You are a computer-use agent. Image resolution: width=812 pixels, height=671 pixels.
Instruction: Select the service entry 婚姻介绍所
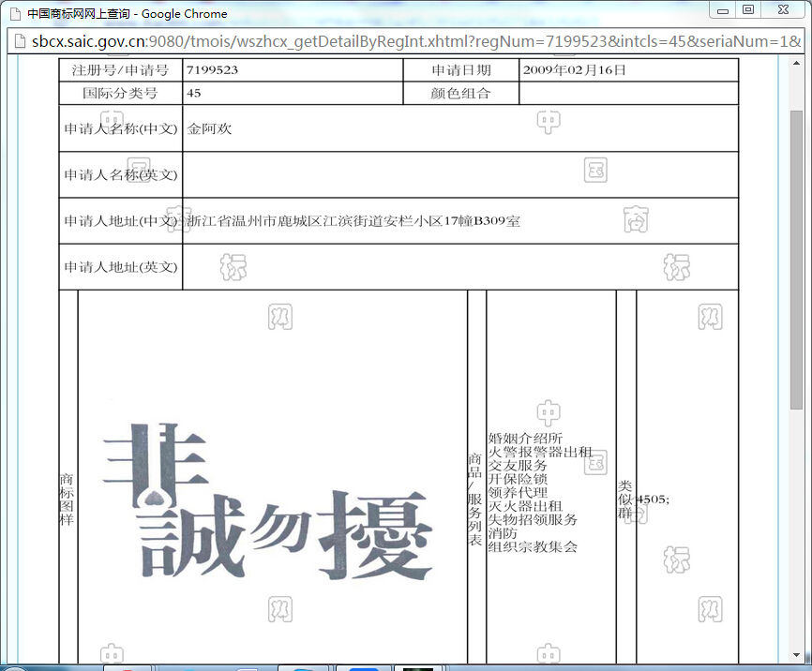click(526, 439)
